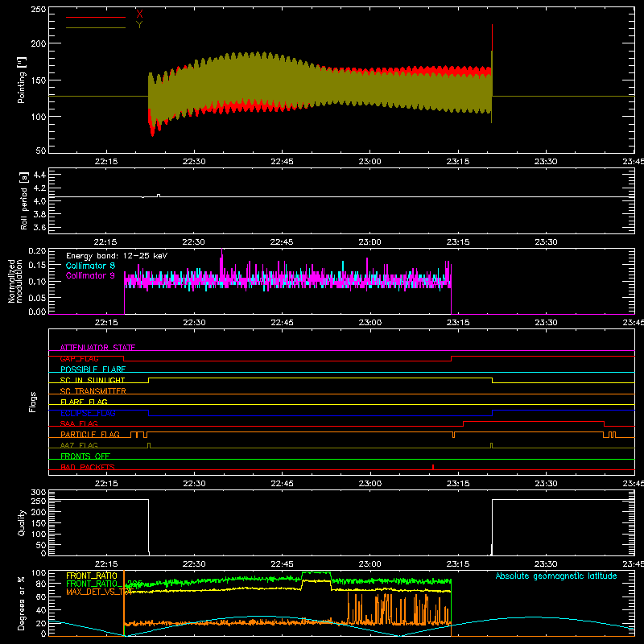Viewport: 644px width, 644px height.
Task: Click the 0.15 tick label on modulation axis
Action: 37,266
